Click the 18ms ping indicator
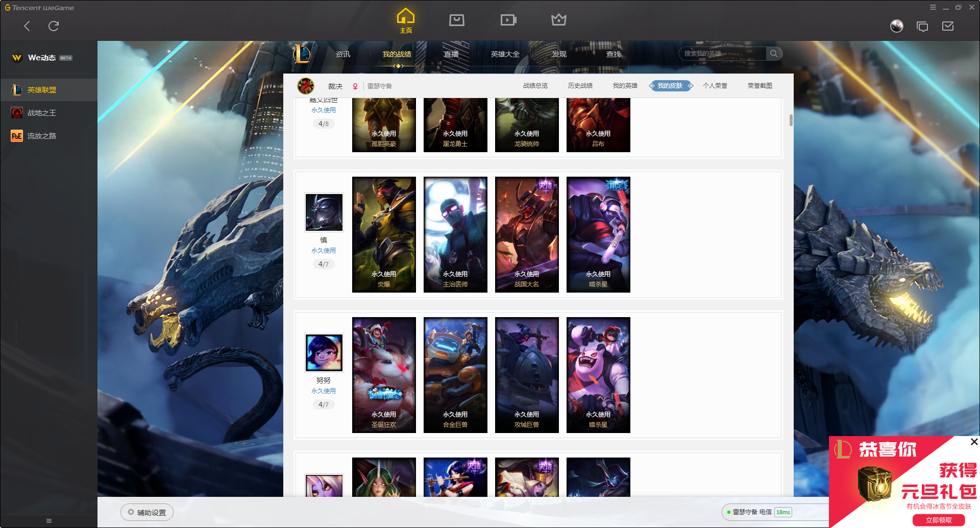980x528 pixels. (783, 512)
